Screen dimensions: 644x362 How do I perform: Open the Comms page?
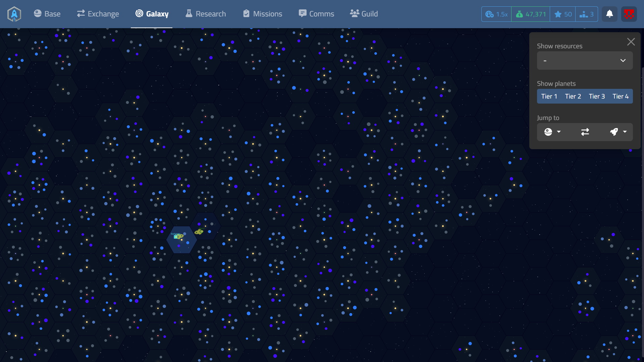(x=316, y=14)
